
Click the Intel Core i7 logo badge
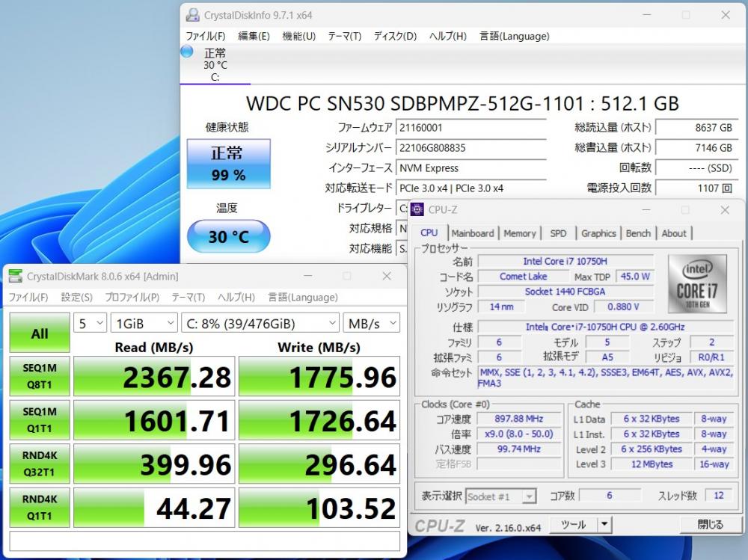pyautogui.click(x=697, y=283)
